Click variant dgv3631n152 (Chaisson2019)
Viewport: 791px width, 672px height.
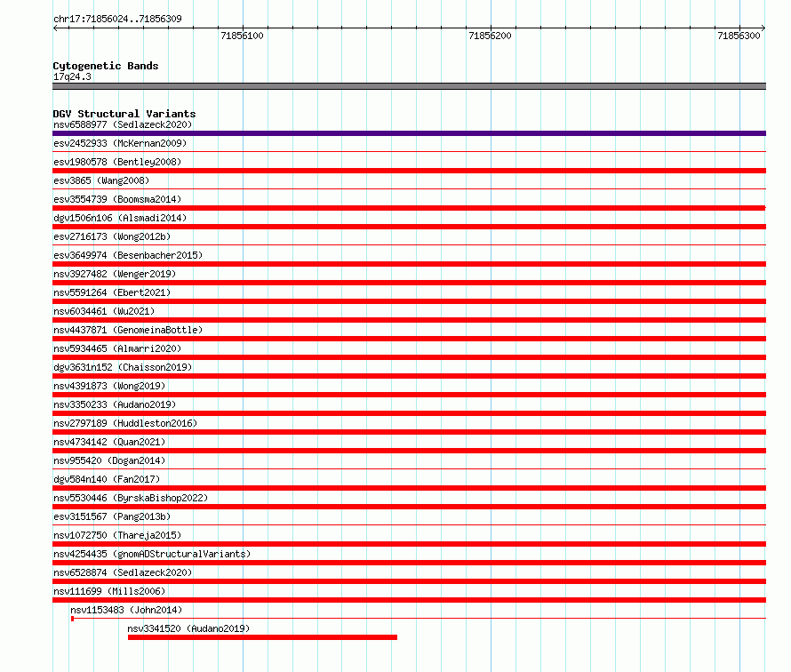[x=123, y=367]
